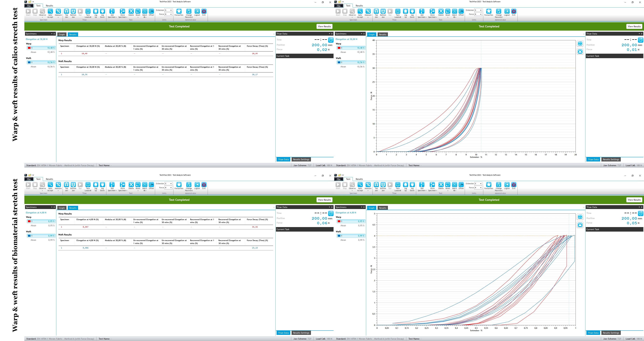The height and width of the screenshot is (341, 644).
Task: Open Results Settings tab in bottom-left window
Action: click(301, 333)
